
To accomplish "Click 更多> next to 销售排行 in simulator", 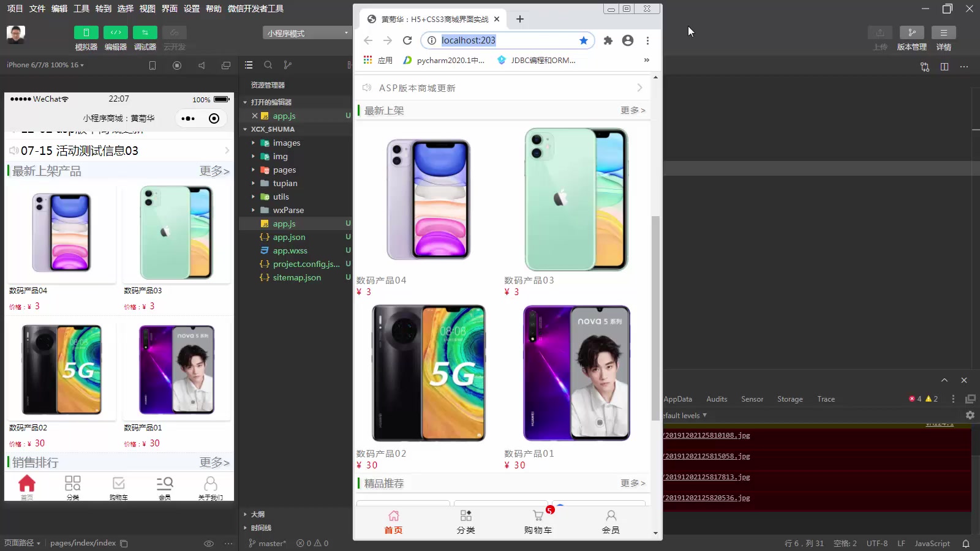I will (214, 463).
